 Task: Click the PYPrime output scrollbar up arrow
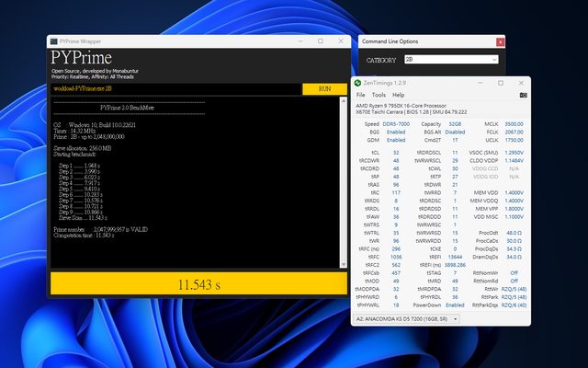click(342, 101)
